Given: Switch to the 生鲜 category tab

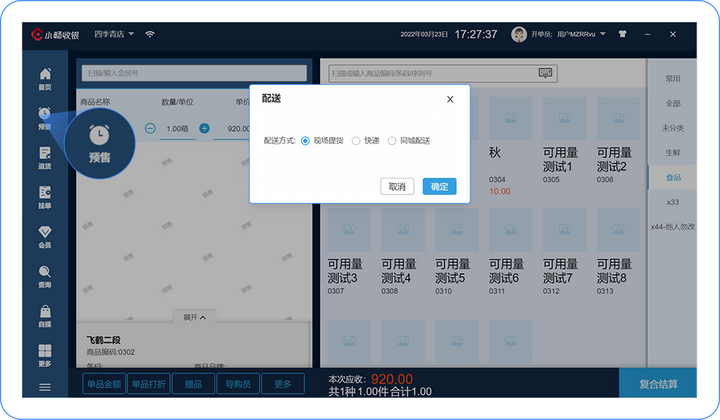Looking at the screenshot, I should 673,152.
